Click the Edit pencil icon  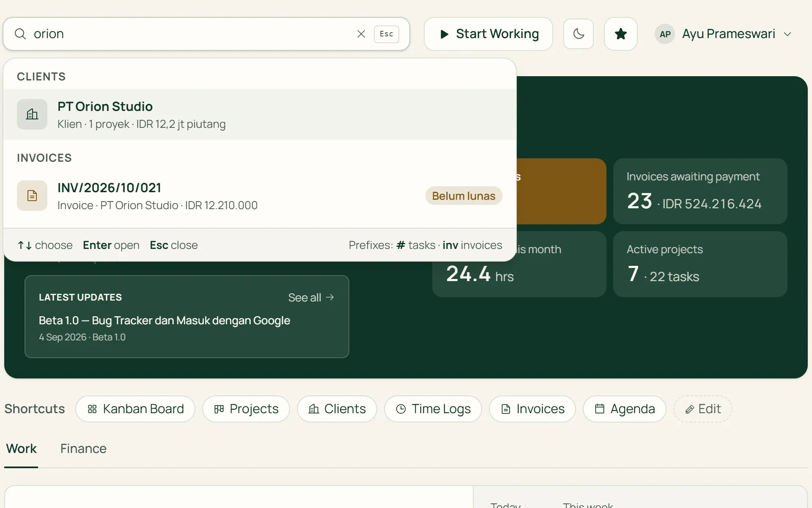click(689, 409)
